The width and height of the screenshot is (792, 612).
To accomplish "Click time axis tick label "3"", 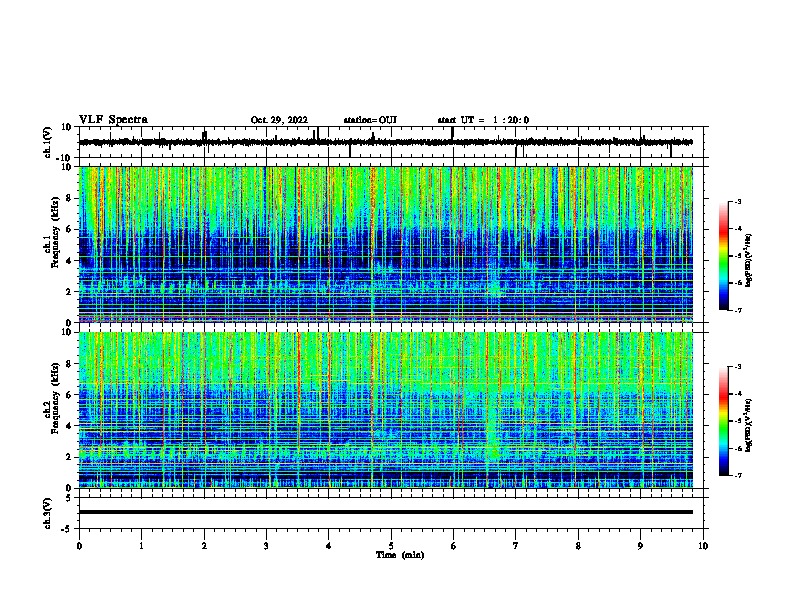I will coord(266,545).
